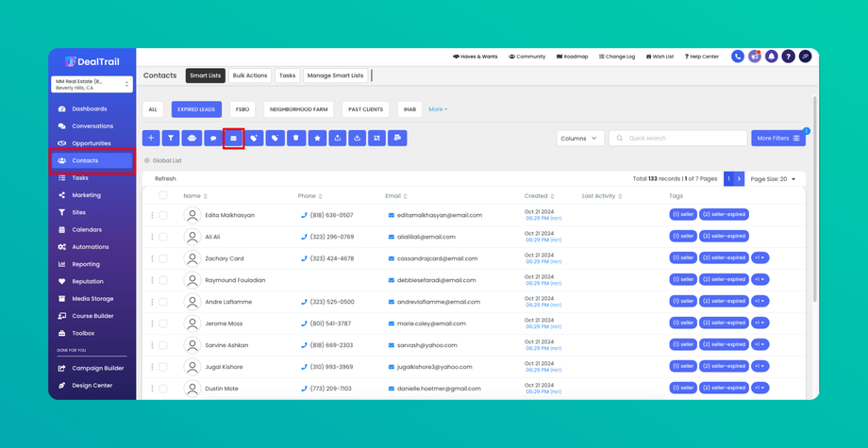Expand the More smart lists dropdown
Screen dimensions: 868x448
click(x=438, y=109)
